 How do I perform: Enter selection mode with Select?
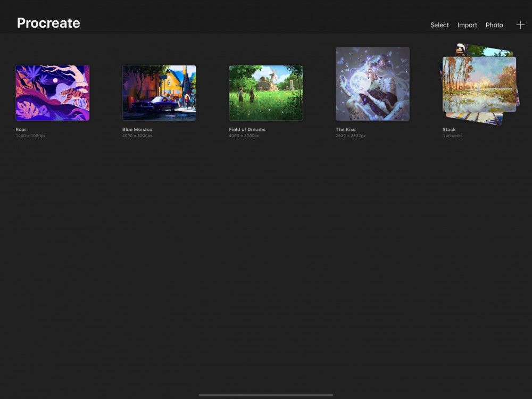click(x=439, y=24)
